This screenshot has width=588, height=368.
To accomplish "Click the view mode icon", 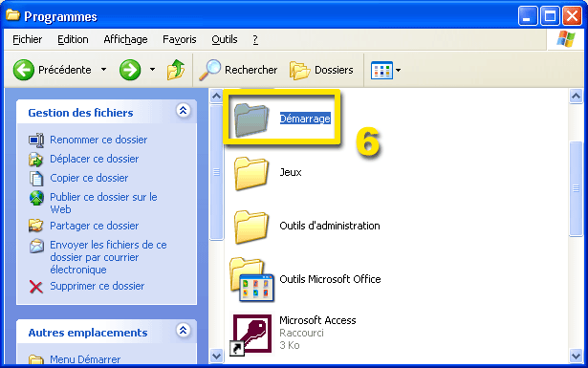I will [381, 70].
